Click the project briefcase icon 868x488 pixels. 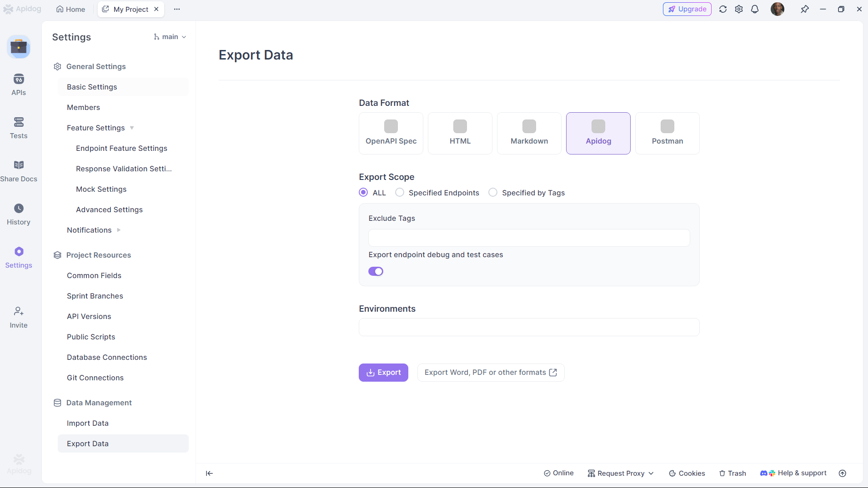pyautogui.click(x=19, y=47)
